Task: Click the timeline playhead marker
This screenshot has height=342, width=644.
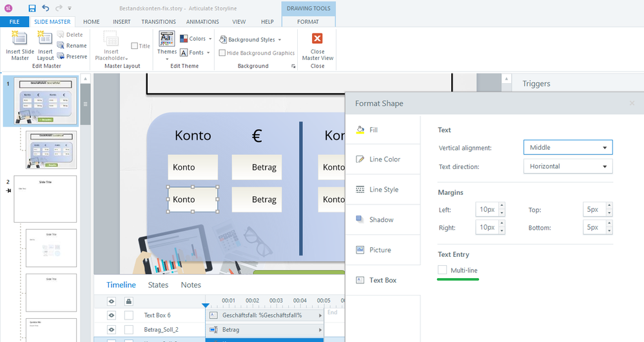Action: 206,305
